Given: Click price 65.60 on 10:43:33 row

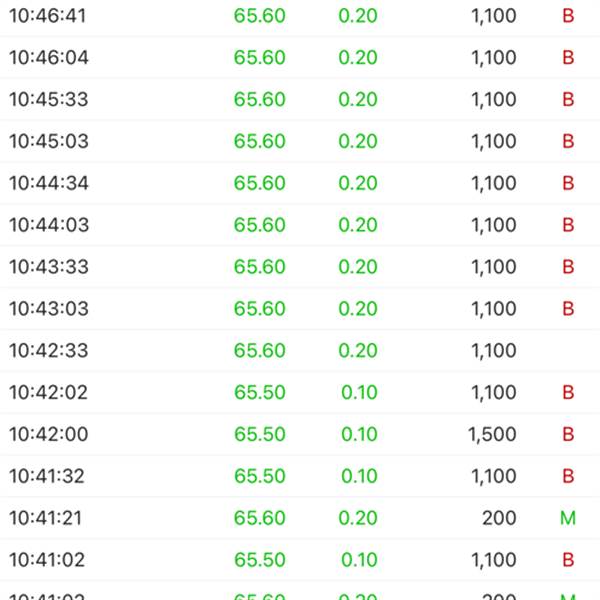Looking at the screenshot, I should click(260, 267).
